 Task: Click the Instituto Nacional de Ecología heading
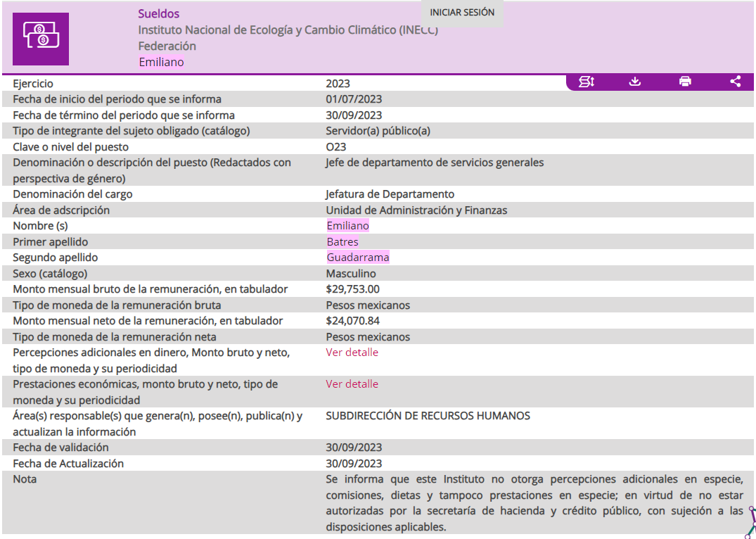(288, 30)
